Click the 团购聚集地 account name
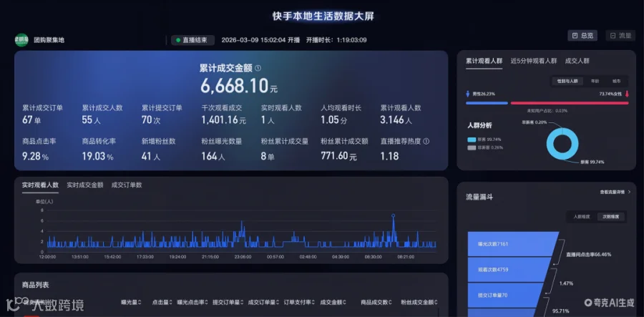 coord(49,40)
